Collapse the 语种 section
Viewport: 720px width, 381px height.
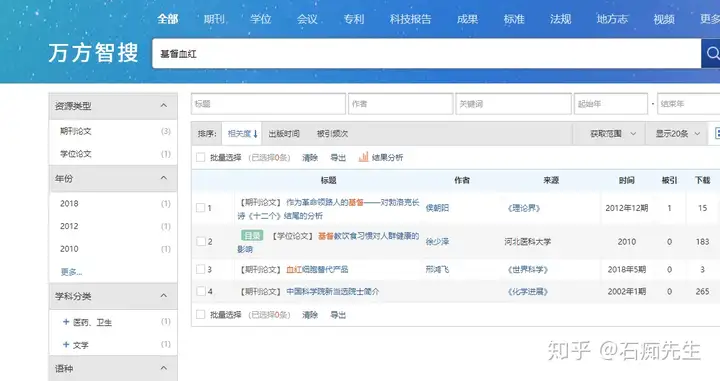tap(163, 368)
